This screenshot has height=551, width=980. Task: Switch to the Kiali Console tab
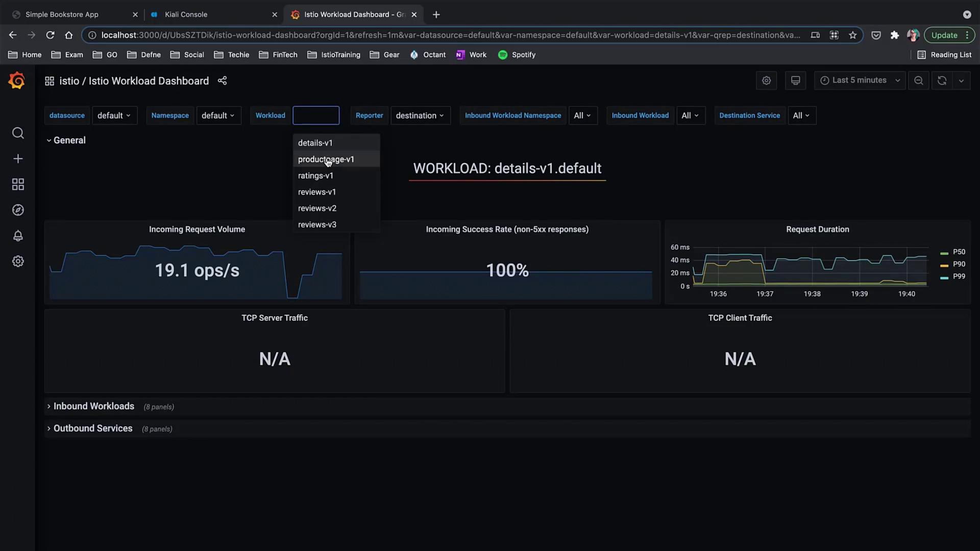click(186, 14)
